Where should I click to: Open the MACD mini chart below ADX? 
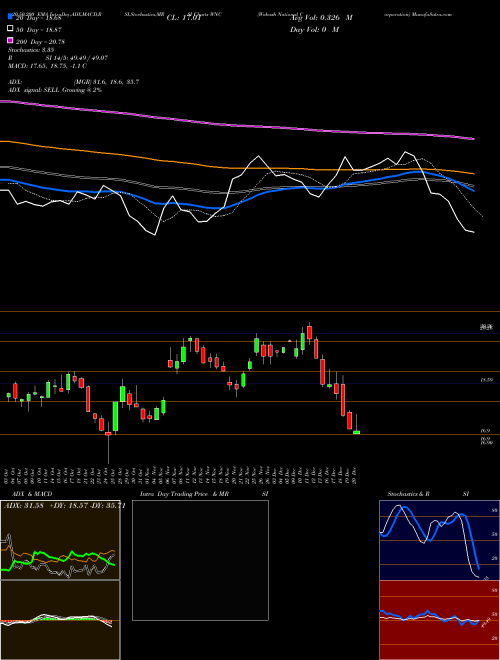click(x=60, y=620)
